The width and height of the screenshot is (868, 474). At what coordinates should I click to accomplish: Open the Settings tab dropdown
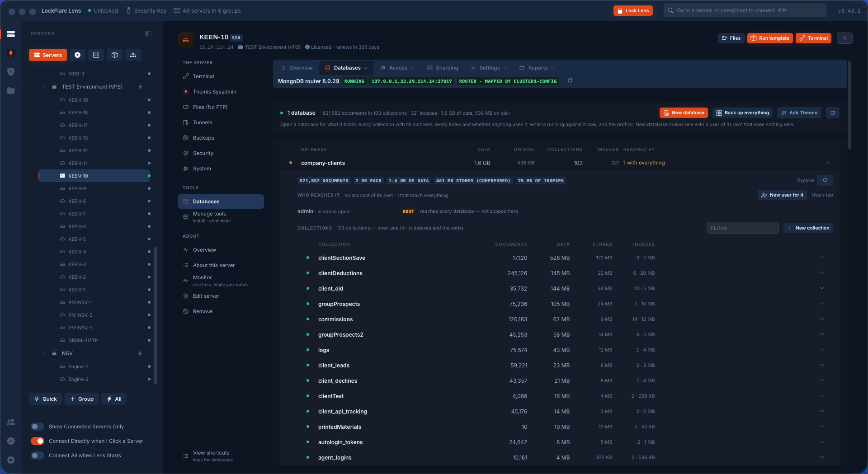click(489, 68)
